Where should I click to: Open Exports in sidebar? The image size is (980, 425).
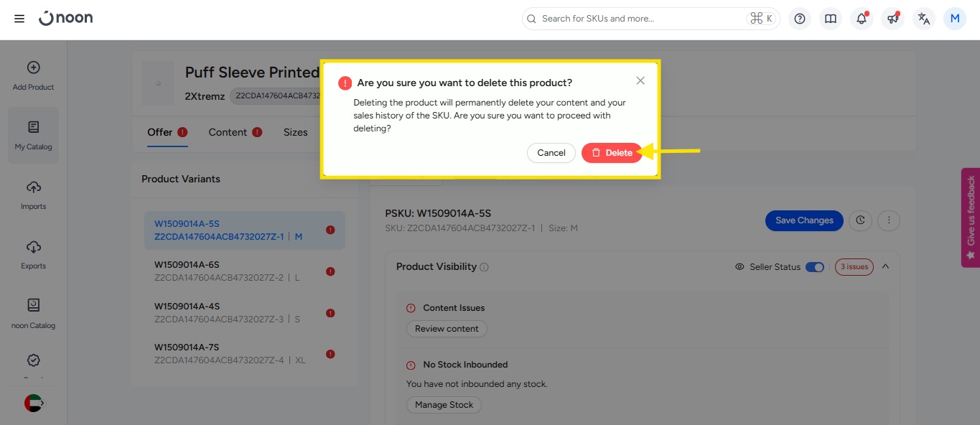pyautogui.click(x=33, y=254)
